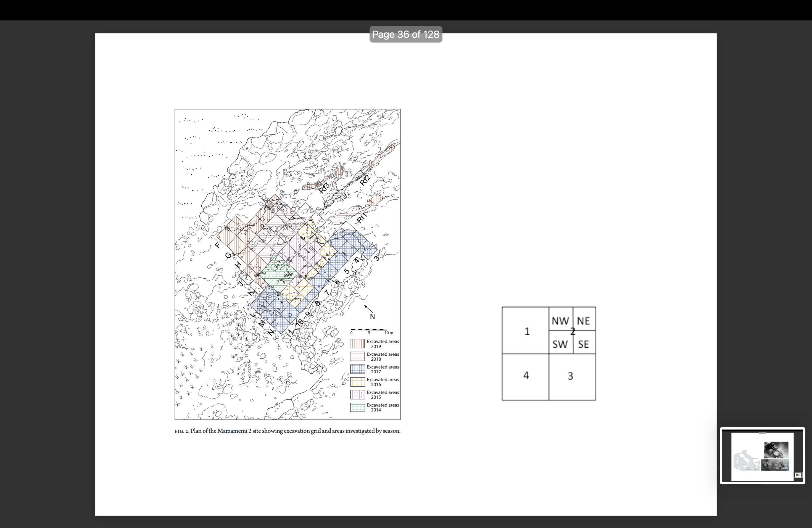Click the Rf1 label on the site plan

point(362,218)
